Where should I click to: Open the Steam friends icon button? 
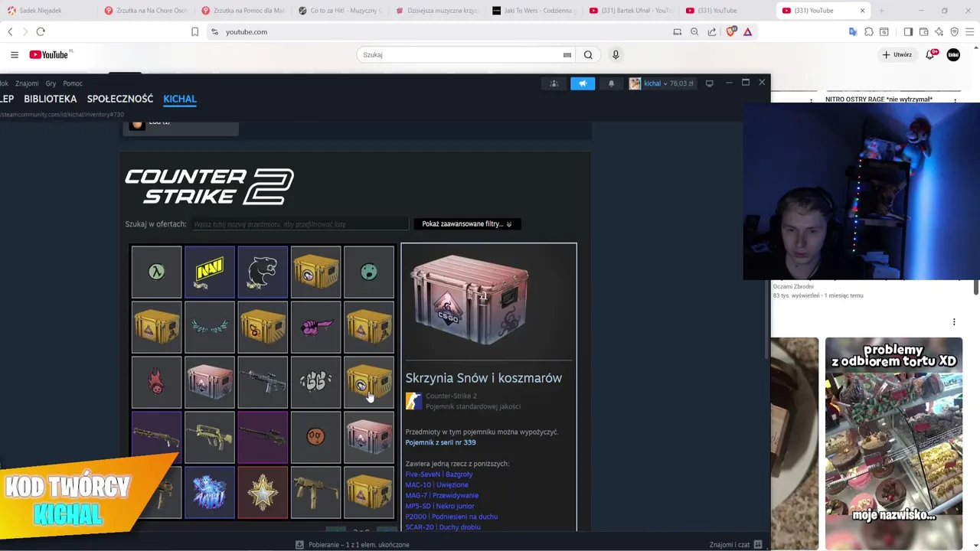point(554,83)
